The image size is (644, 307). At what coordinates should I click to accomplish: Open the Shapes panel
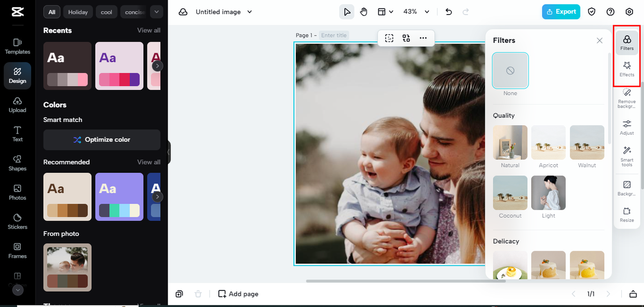18,163
